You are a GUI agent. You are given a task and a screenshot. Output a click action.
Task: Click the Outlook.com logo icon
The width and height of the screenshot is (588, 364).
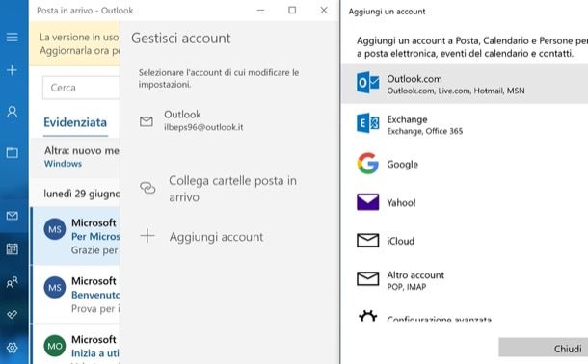point(367,83)
